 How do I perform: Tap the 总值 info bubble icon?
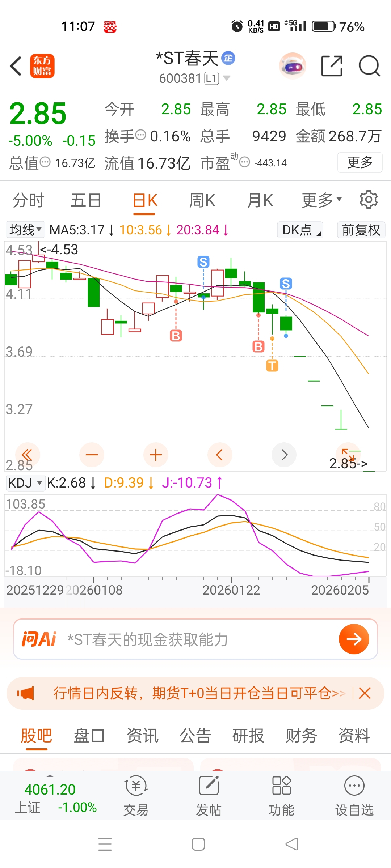(45, 162)
